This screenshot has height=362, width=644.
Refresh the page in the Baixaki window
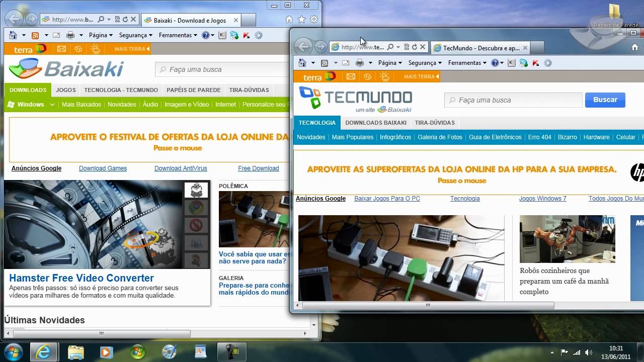(x=125, y=20)
